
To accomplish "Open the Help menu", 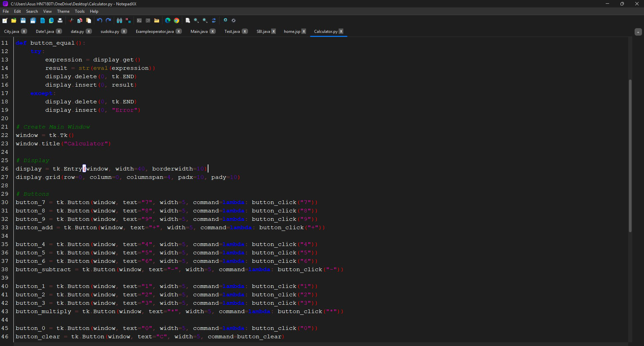I will 94,11.
